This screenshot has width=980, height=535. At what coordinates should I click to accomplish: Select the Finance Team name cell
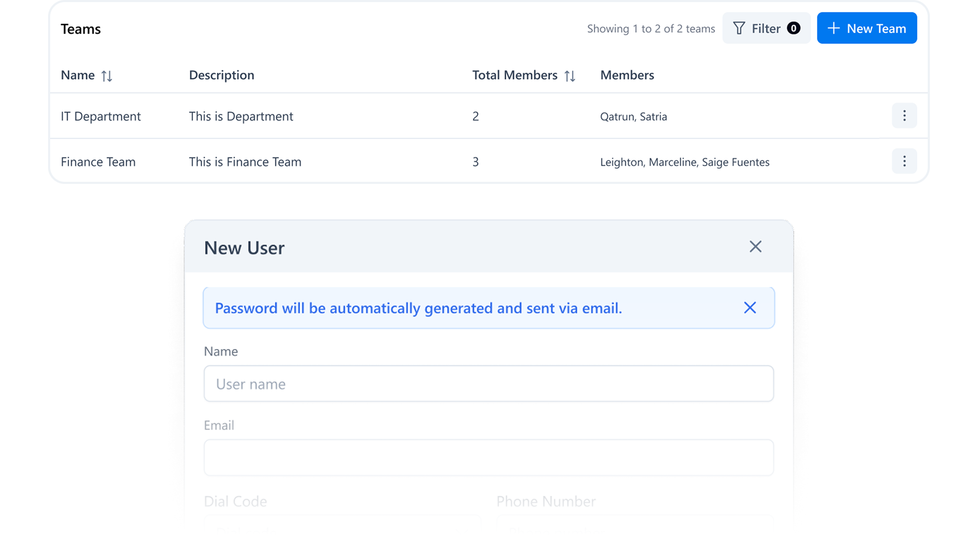pos(98,162)
